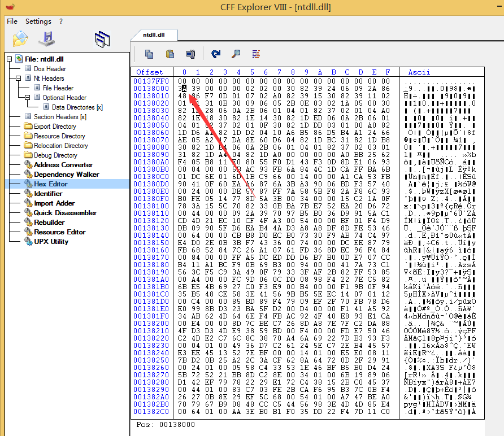Click the Export Directory folder icon
The image size is (504, 436).
[x=28, y=126]
